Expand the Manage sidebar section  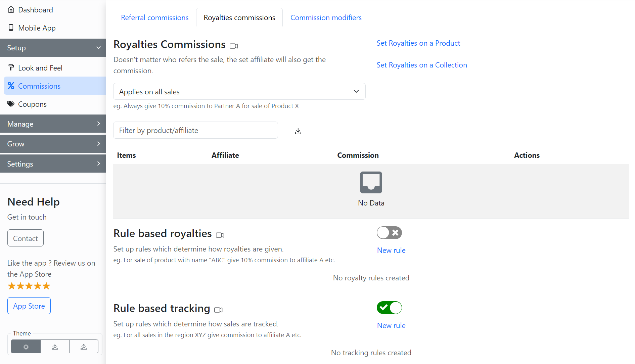[x=53, y=124]
